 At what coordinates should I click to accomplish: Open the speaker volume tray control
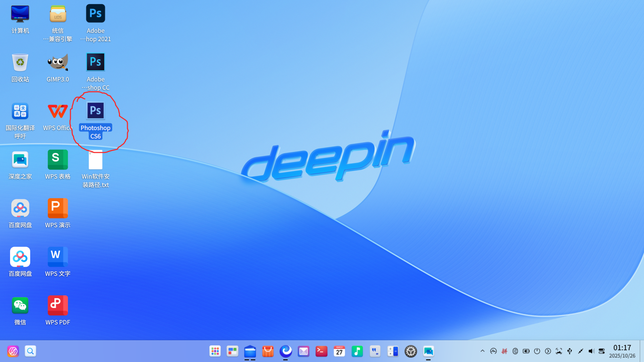(591, 351)
